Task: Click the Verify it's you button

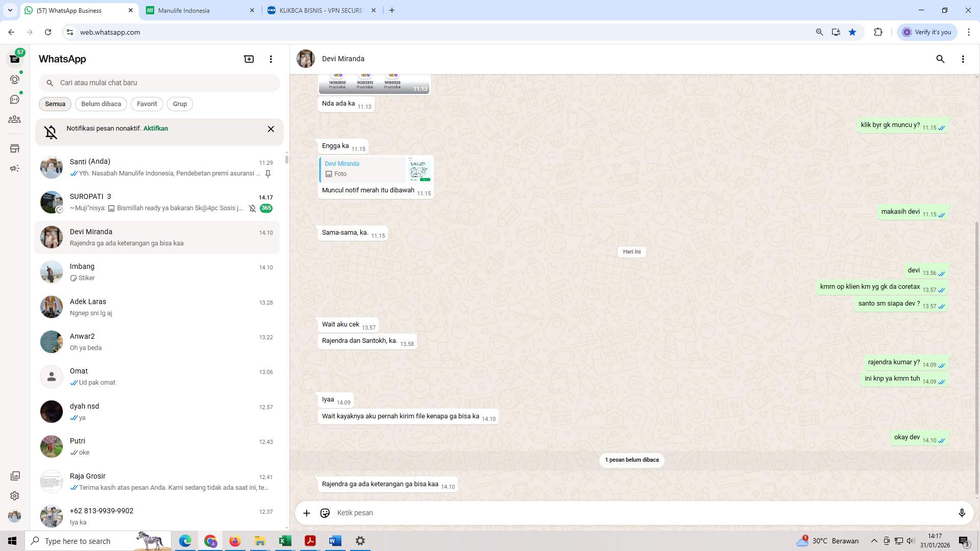Action: 927,32
